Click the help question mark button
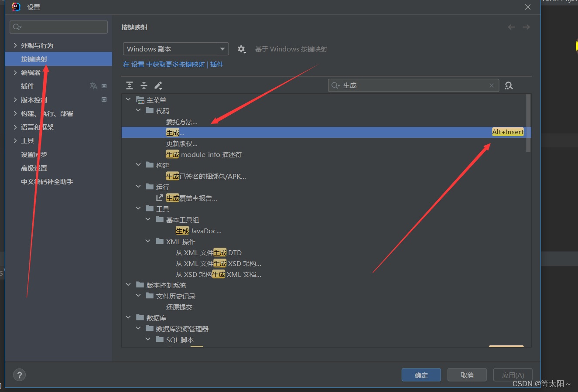Screen dimensions: 578x392 point(20,375)
